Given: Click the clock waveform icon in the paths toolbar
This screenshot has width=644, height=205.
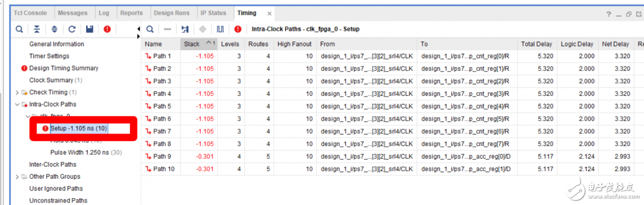Looking at the screenshot, I should [220, 29].
